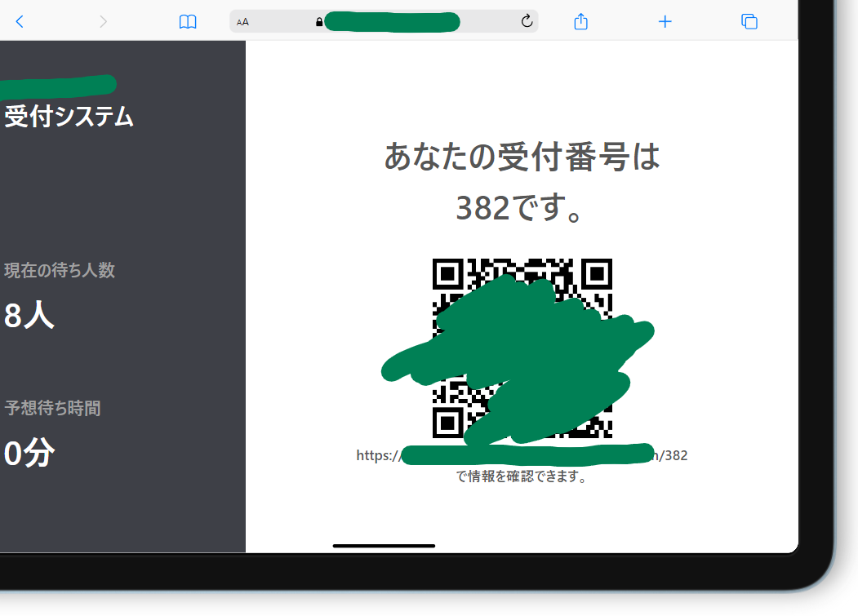Select the 受付システム sidebar title
This screenshot has height=616, width=858.
(x=69, y=117)
